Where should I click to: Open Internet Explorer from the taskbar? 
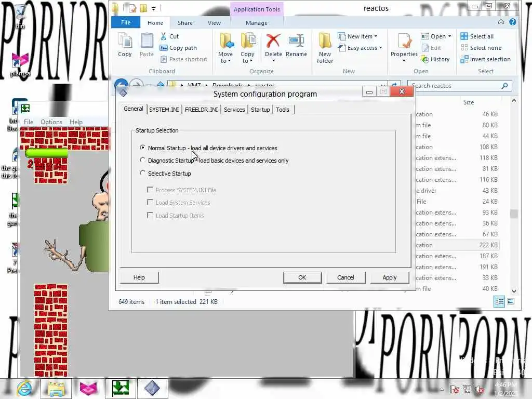point(24,388)
